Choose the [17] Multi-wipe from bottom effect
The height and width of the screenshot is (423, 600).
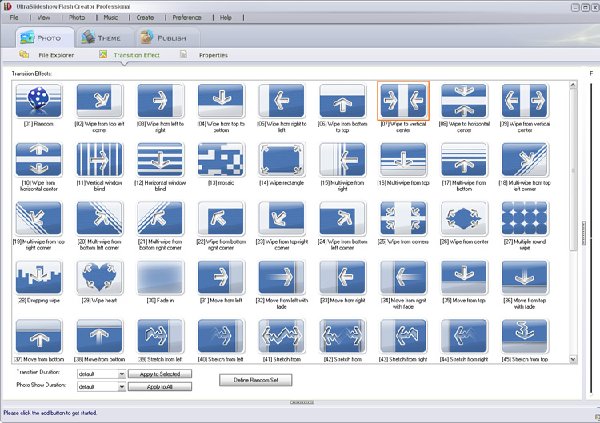[464, 160]
